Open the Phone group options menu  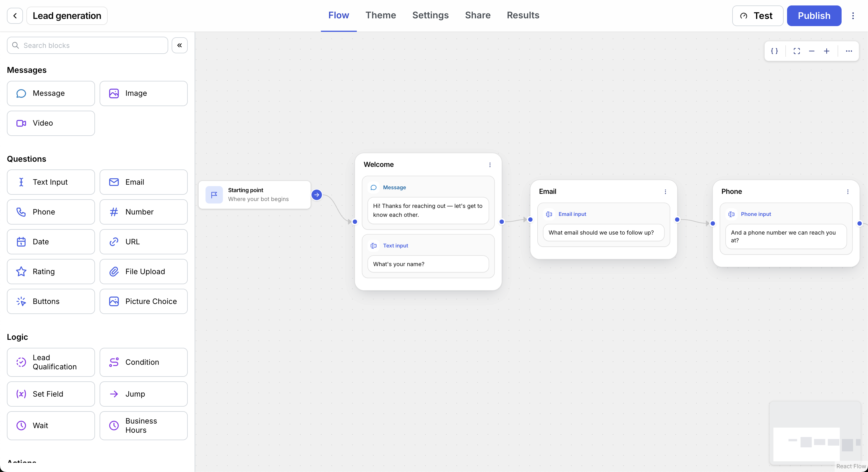[x=848, y=192]
